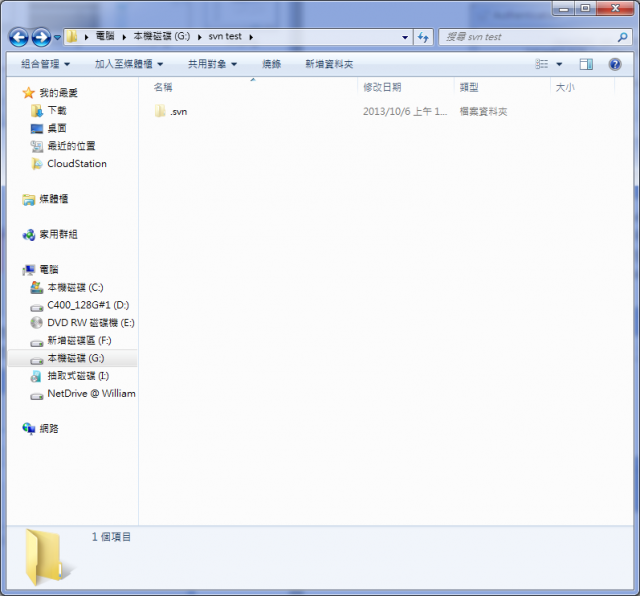Open 新增磁碟區 (F:) drive

pos(79,340)
